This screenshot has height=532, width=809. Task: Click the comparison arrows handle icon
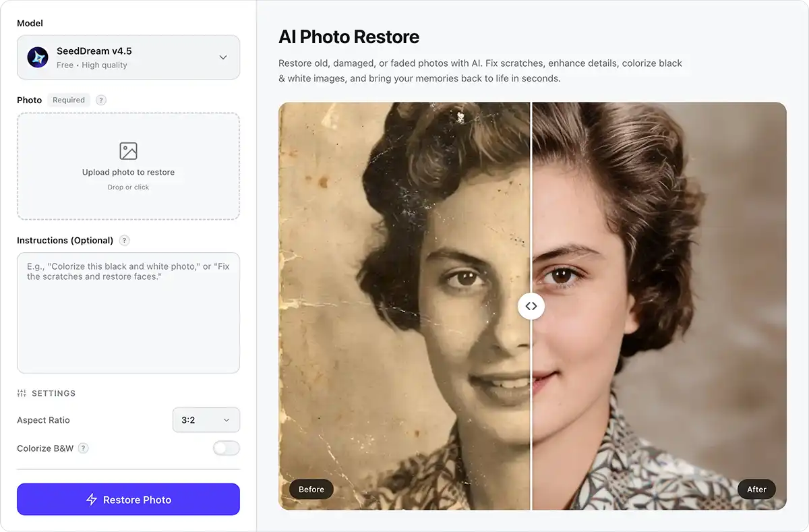531,306
